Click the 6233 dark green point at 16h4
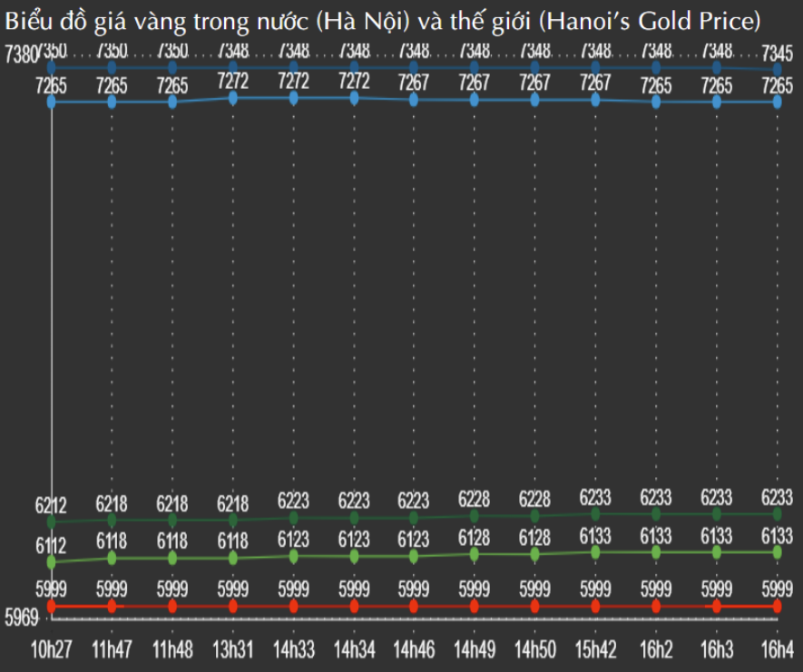 [x=778, y=514]
